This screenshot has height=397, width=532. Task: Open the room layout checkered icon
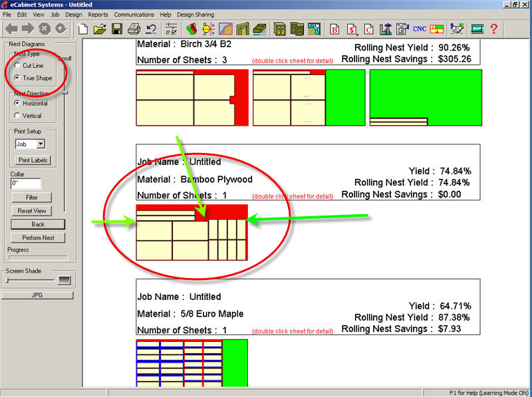tap(314, 29)
